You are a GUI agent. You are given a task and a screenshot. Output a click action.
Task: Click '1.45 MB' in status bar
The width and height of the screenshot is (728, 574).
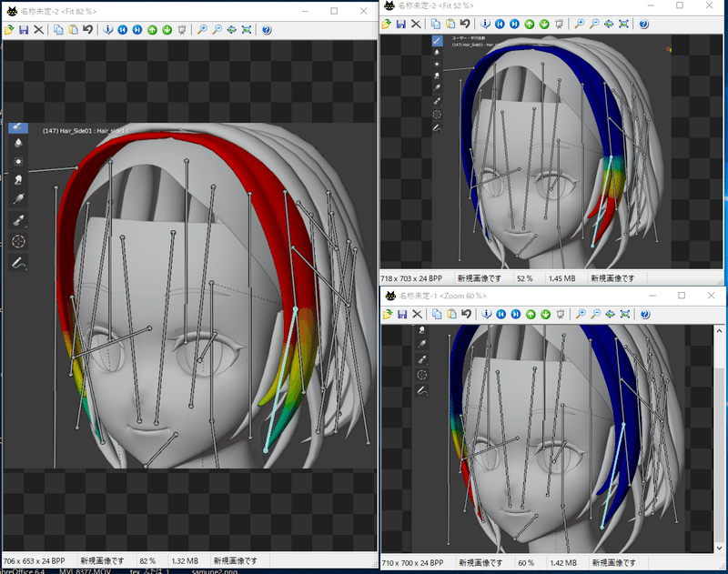click(x=561, y=278)
